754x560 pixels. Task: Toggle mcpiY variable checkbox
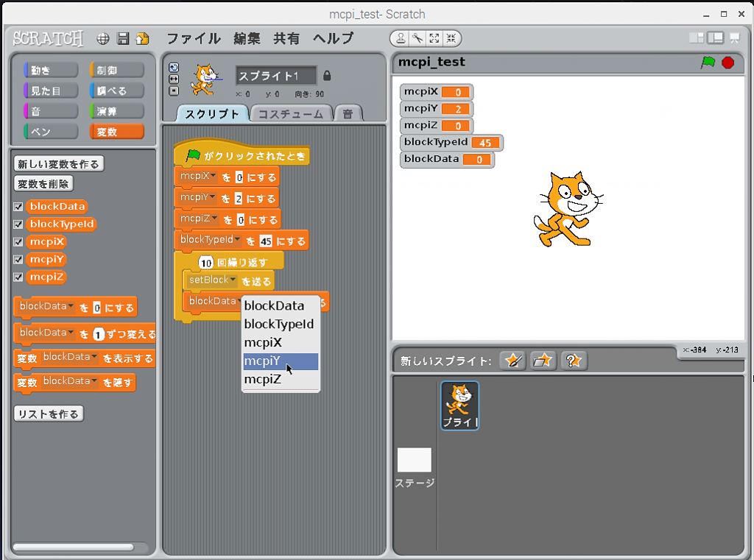point(18,260)
